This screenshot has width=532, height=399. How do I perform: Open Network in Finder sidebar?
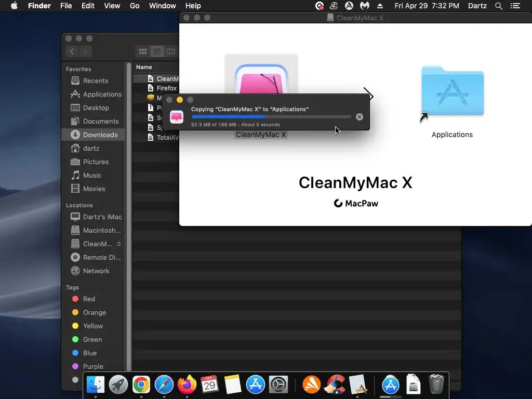[93, 271]
